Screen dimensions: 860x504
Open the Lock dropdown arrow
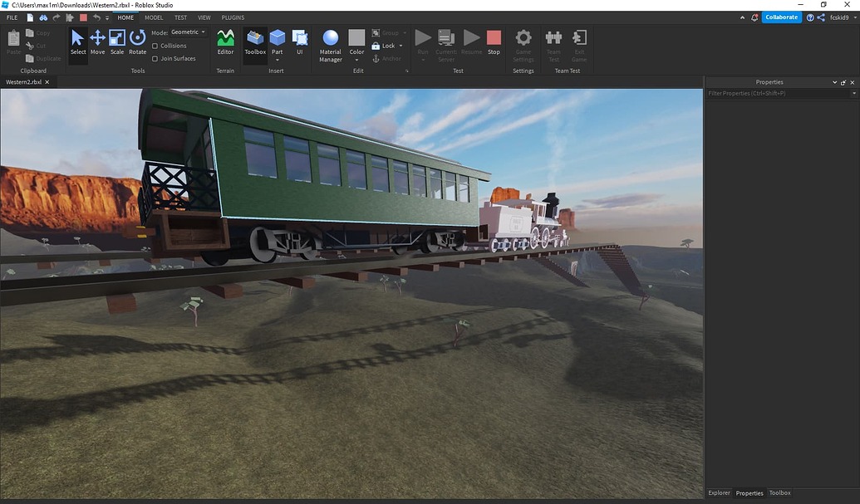401,46
